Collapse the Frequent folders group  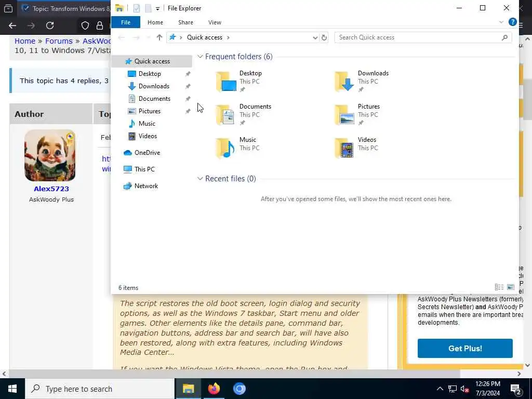[x=200, y=57]
